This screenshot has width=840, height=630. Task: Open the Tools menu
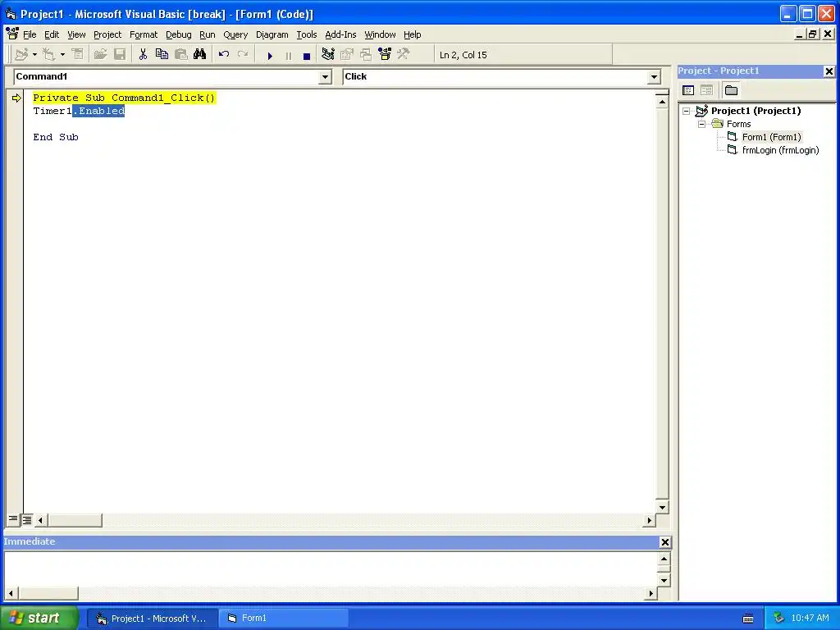click(x=307, y=34)
